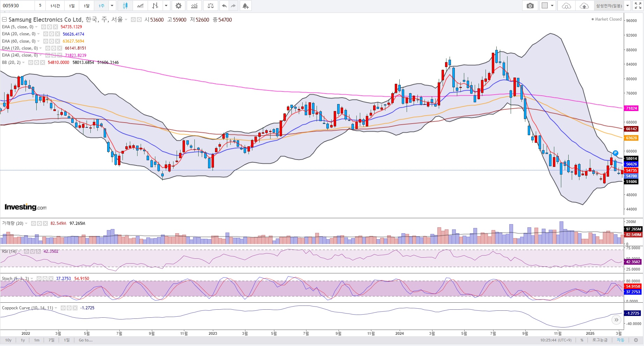644x346 pixels.
Task: Open the layout selector dropdown
Action: point(548,6)
